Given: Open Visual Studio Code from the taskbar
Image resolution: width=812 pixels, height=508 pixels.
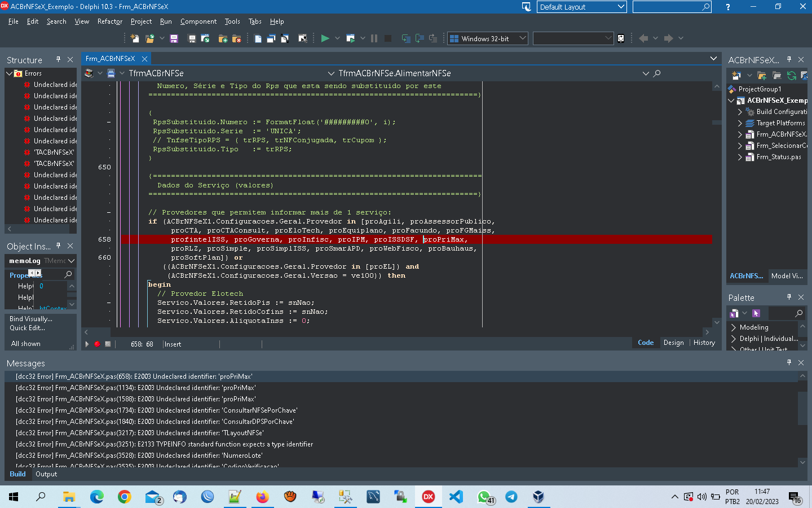Looking at the screenshot, I should tap(456, 497).
